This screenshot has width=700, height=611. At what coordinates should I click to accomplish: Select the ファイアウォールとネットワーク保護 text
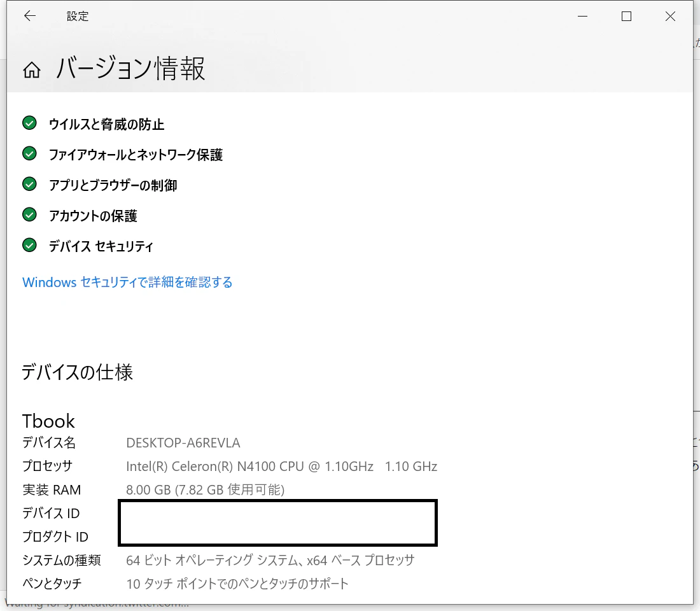136,155
